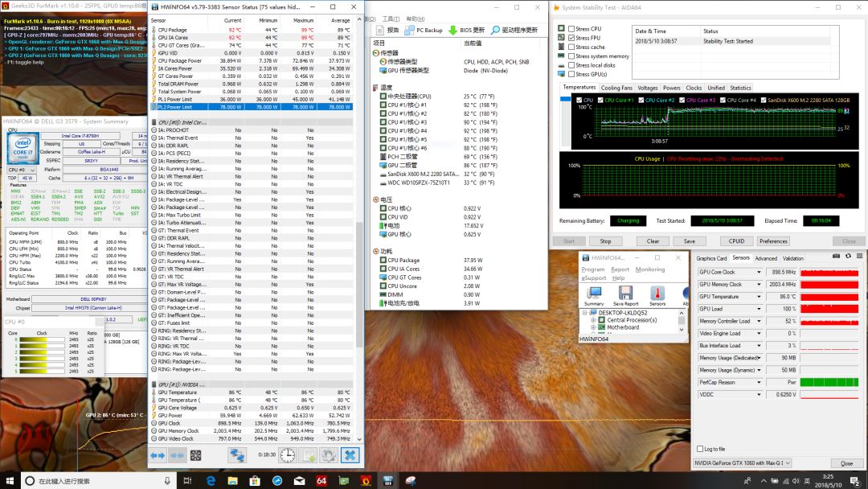868x489 pixels.
Task: Uncheck the Stress FPU checkbox
Action: click(x=571, y=38)
